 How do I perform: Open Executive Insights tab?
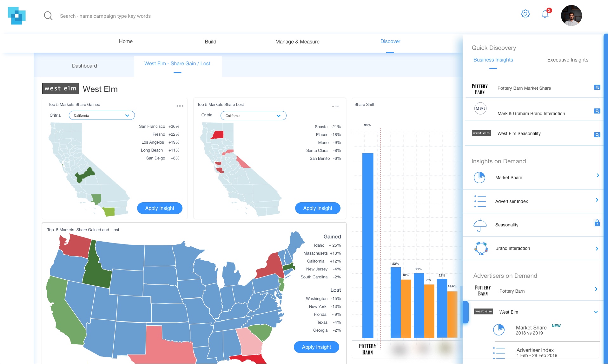tap(567, 60)
